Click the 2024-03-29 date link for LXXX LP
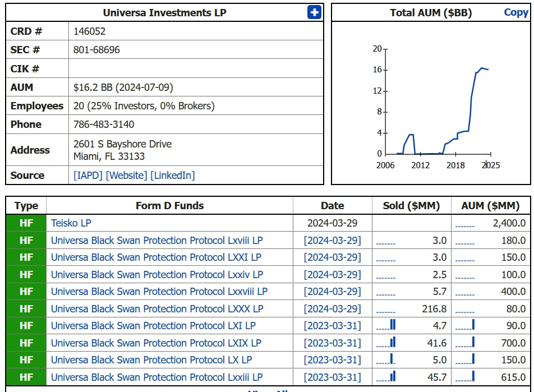Screen dimensions: 534x392 point(333,309)
